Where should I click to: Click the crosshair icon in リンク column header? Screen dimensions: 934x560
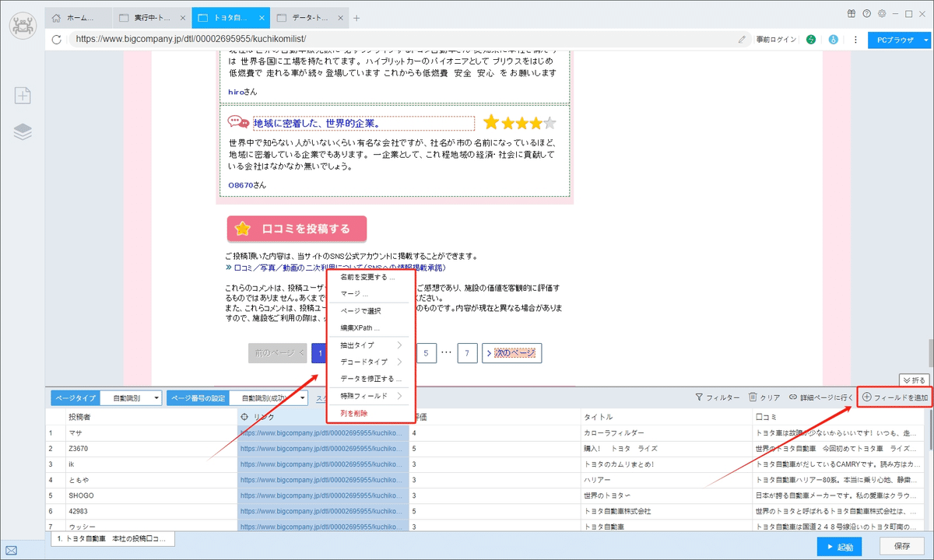[245, 417]
